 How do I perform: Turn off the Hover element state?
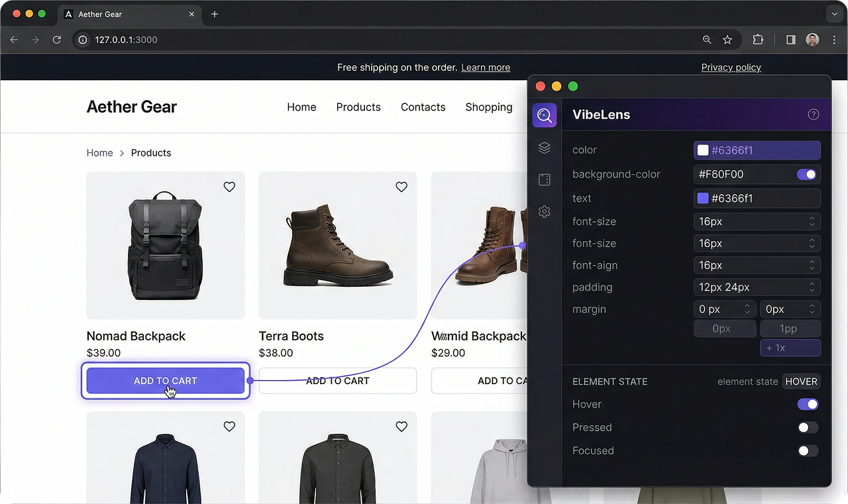pyautogui.click(x=808, y=404)
